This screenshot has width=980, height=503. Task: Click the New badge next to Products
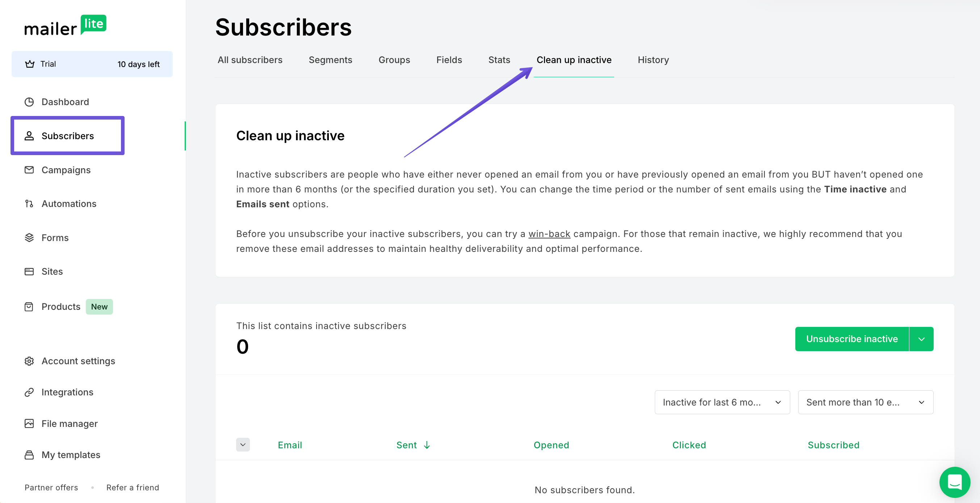pos(99,307)
